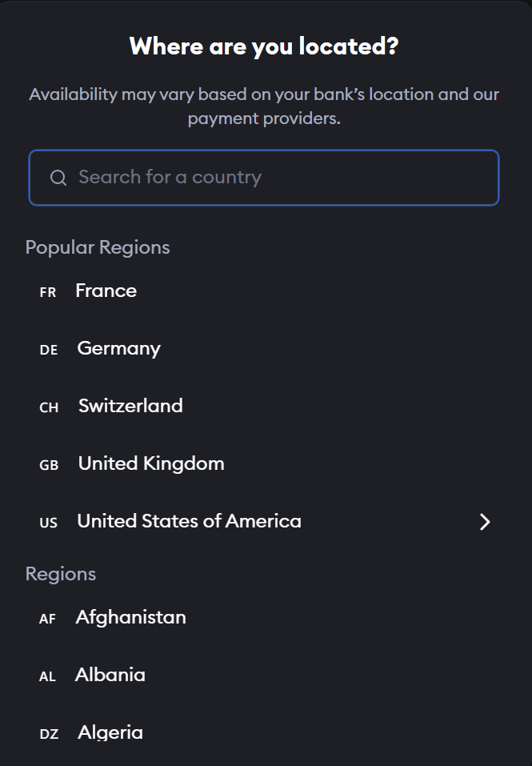
Task: Choose Germany as your location
Action: coord(118,348)
